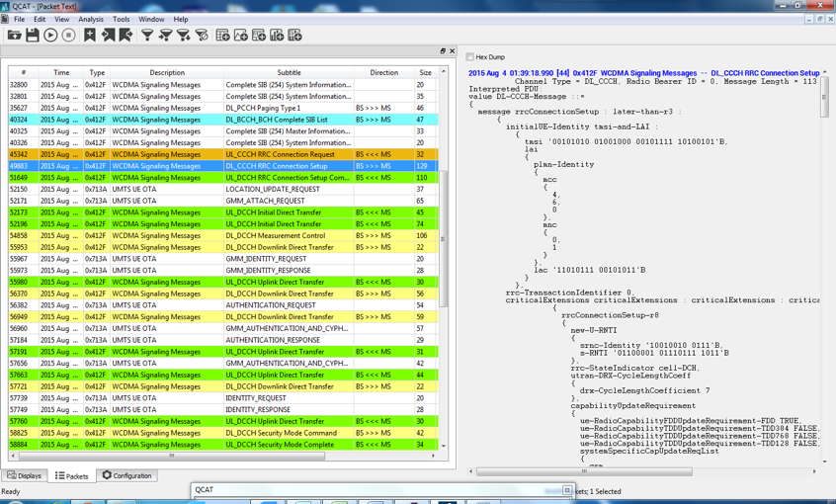The image size is (836, 504).
Task: Switch to the Configuration tab
Action: click(126, 475)
